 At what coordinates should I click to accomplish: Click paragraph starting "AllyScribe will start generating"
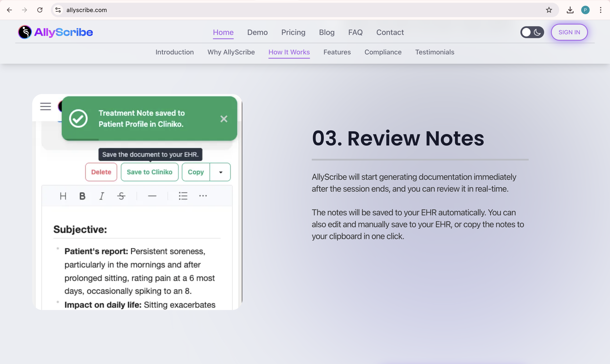pos(414,183)
